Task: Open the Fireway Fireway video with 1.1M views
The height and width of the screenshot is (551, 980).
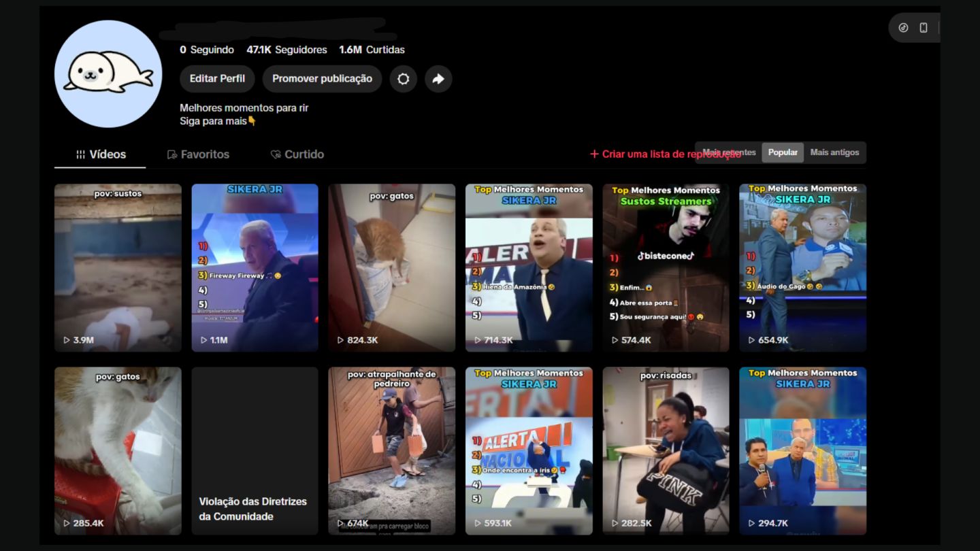Action: [x=255, y=267]
